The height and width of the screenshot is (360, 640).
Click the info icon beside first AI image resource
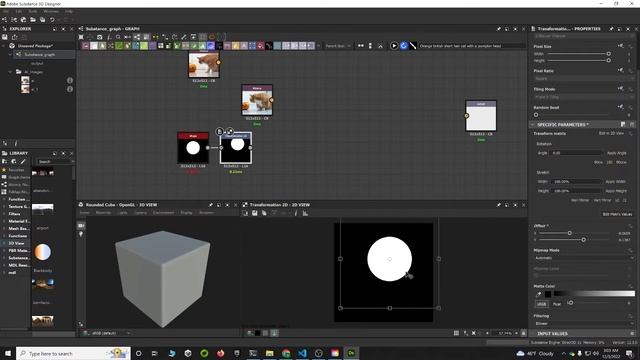pyautogui.click(x=70, y=80)
